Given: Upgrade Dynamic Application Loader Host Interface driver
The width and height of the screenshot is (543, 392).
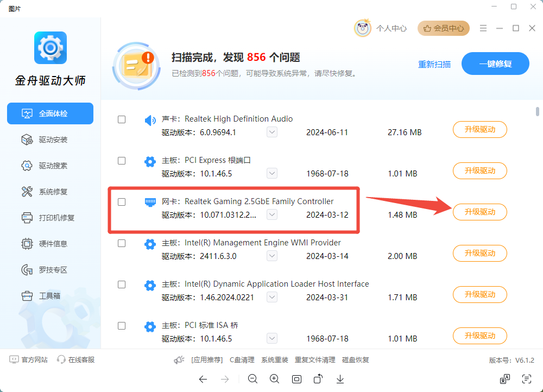Looking at the screenshot, I should pyautogui.click(x=480, y=294).
